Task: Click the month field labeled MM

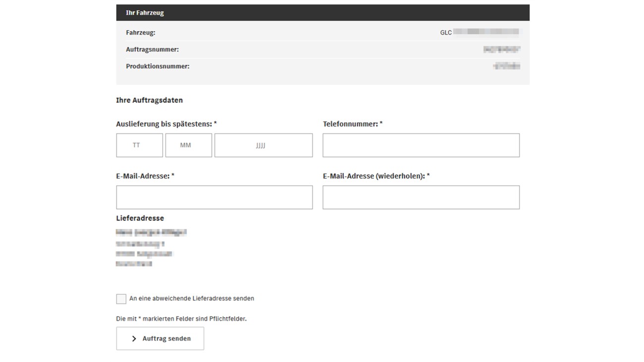Action: (x=189, y=145)
